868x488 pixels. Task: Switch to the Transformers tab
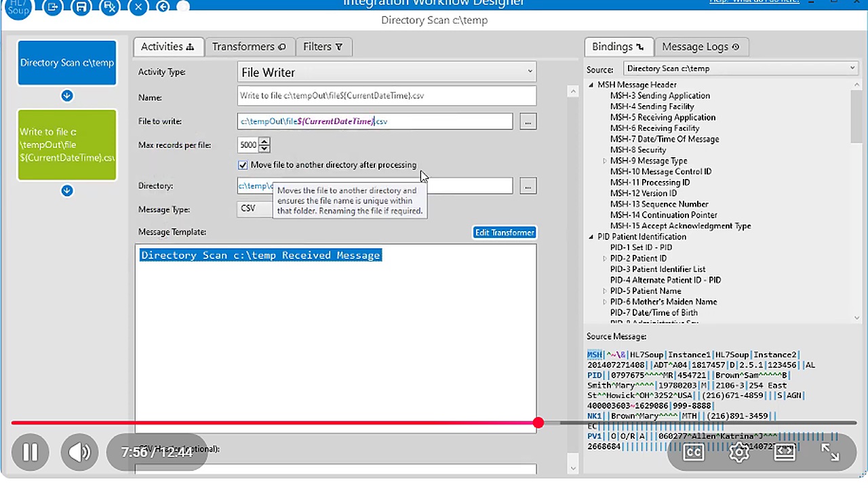tap(249, 47)
